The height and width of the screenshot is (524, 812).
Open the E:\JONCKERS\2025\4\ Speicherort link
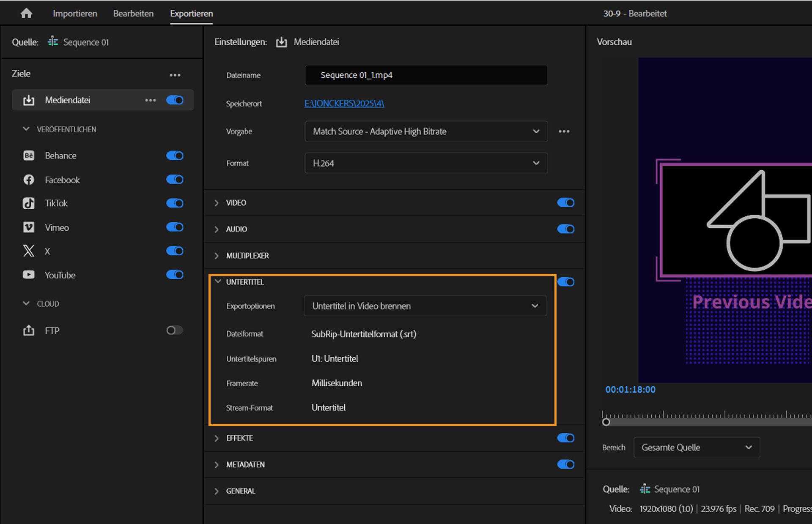[x=344, y=103]
